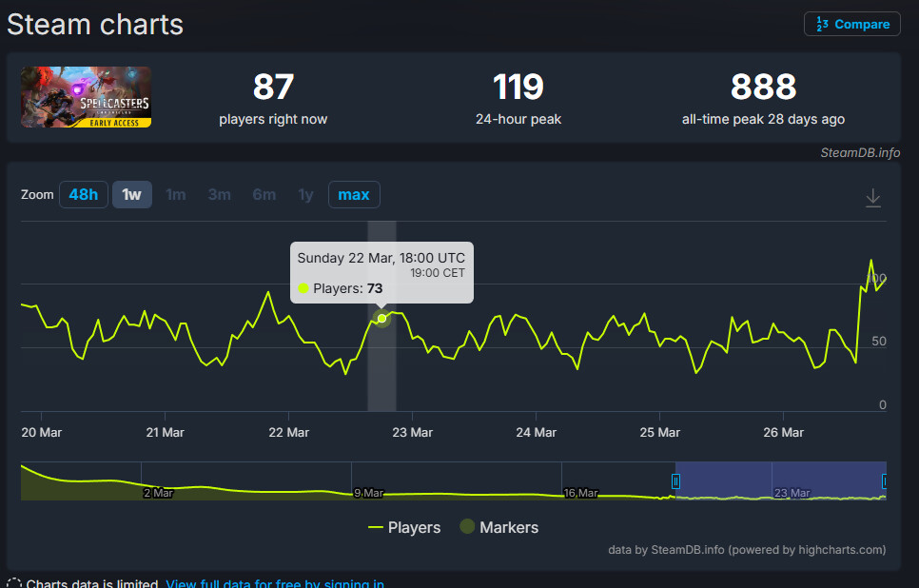Toggle the Markers series in legend

click(499, 527)
